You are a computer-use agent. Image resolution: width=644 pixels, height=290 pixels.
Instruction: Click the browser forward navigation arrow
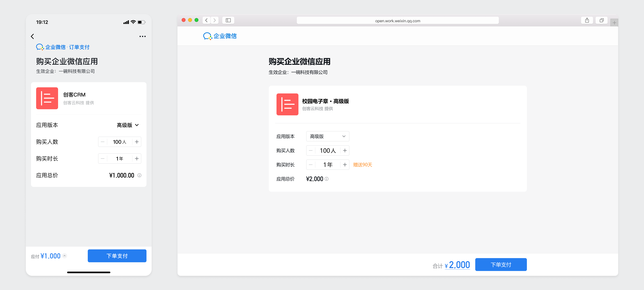(x=215, y=20)
